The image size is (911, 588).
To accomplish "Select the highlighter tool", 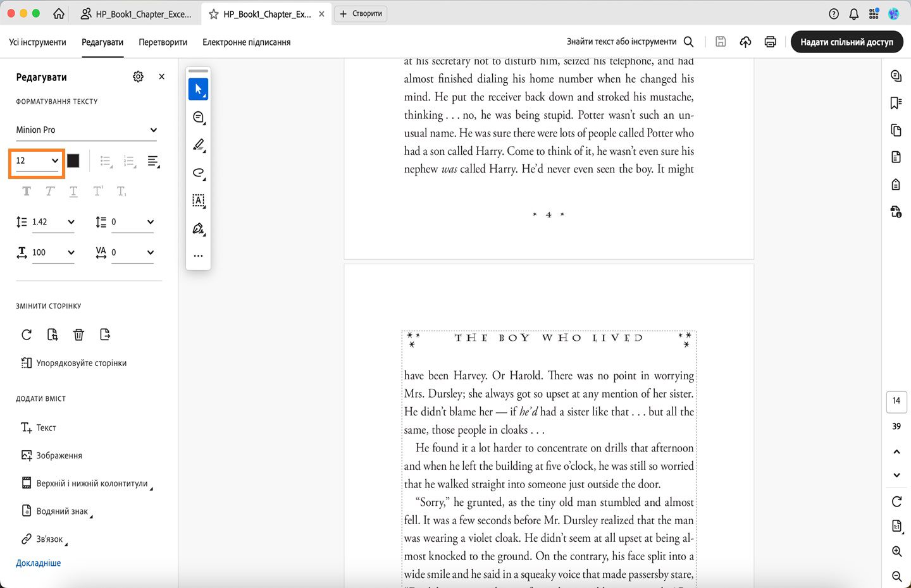I will (x=198, y=145).
